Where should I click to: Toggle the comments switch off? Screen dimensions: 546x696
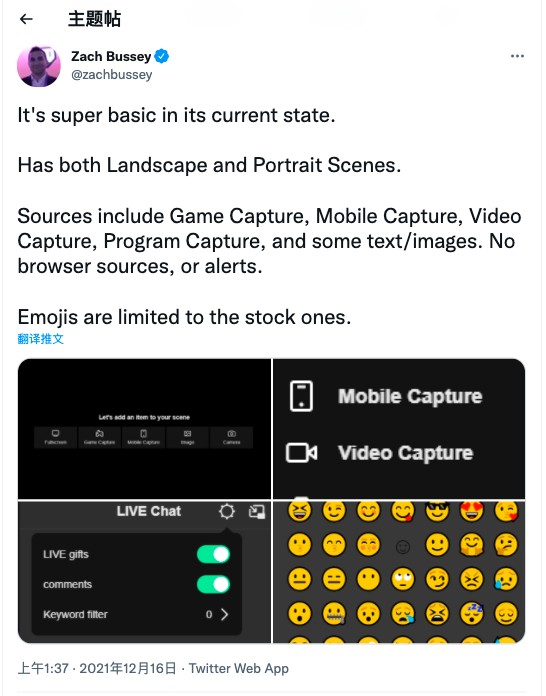pyautogui.click(x=214, y=585)
